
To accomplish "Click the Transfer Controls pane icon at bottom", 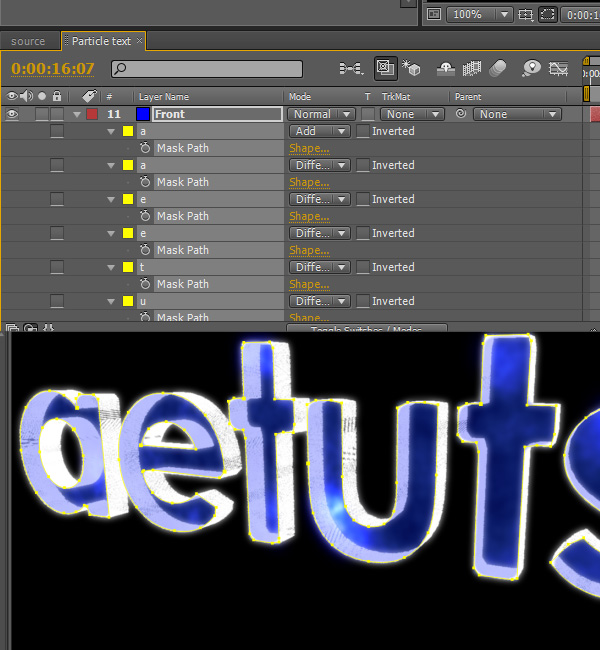I will coord(30,328).
